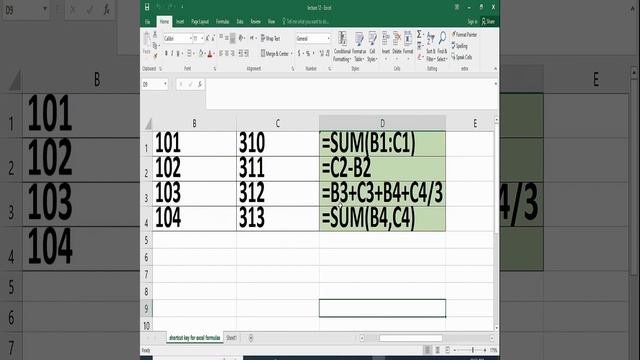Click the Increase Decimal icon
Screen dimensions: 640x360
[x=322, y=53]
